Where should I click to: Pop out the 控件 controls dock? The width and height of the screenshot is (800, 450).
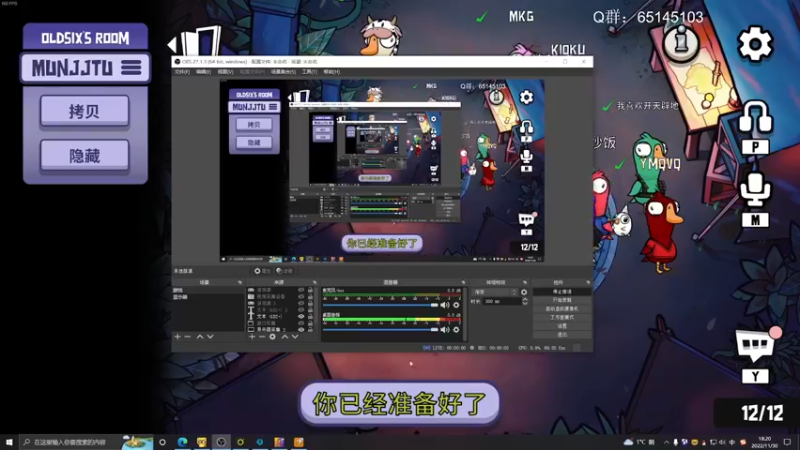588,282
